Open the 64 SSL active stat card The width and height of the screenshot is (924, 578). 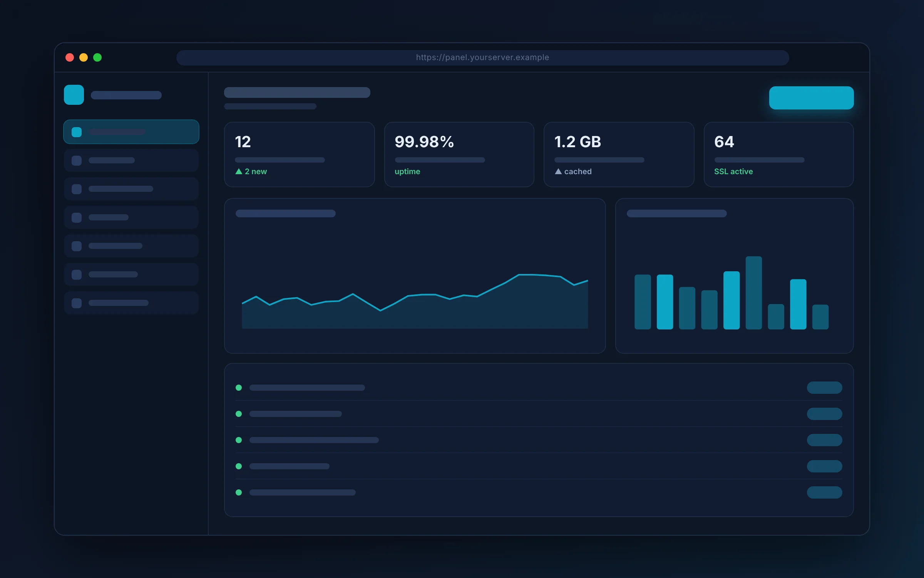tap(778, 155)
